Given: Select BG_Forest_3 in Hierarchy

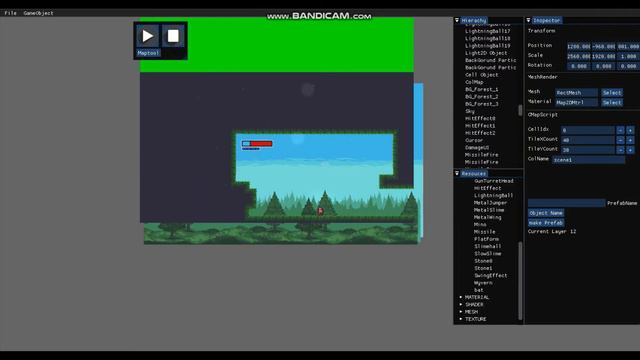Looking at the screenshot, I should tap(482, 104).
